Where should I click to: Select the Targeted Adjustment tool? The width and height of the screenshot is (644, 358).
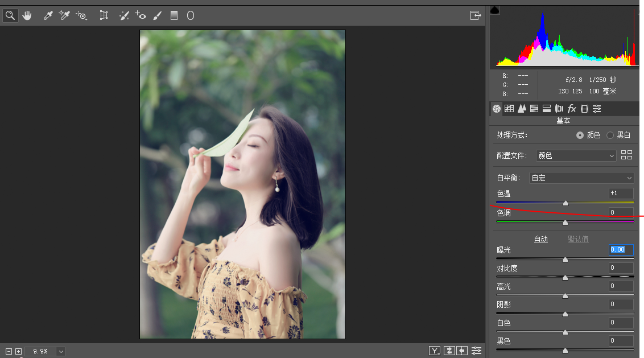(x=81, y=15)
